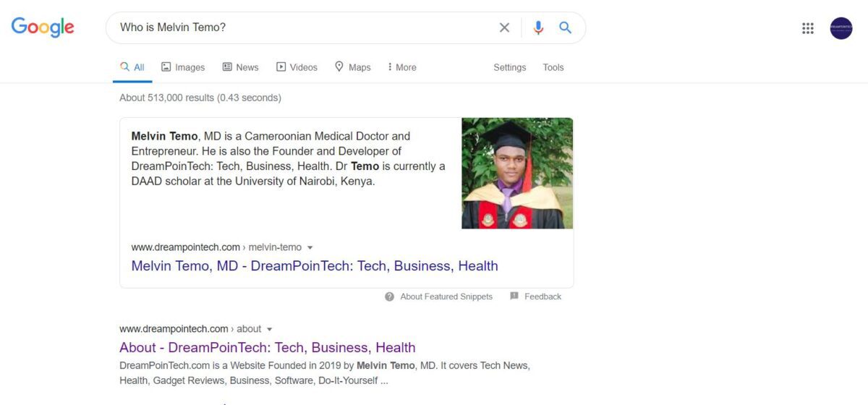
Task: Switch to the Videos tab
Action: point(297,67)
